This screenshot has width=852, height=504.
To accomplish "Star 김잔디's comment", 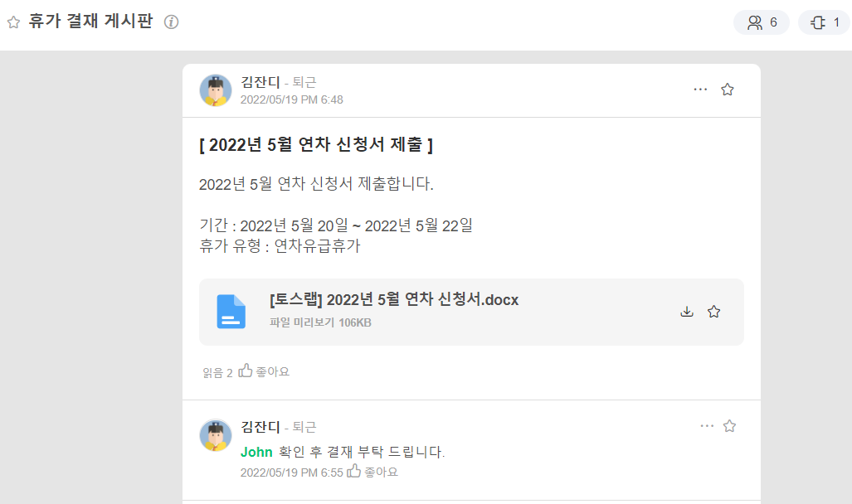I will [729, 426].
